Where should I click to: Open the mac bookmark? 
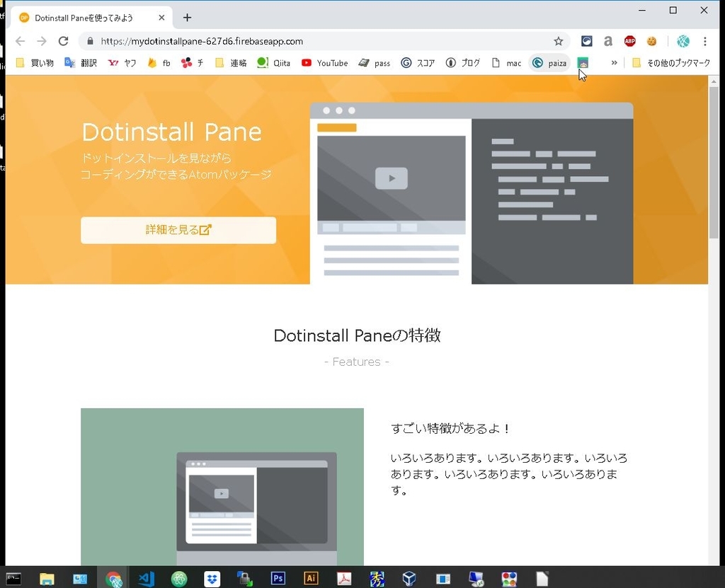click(506, 63)
